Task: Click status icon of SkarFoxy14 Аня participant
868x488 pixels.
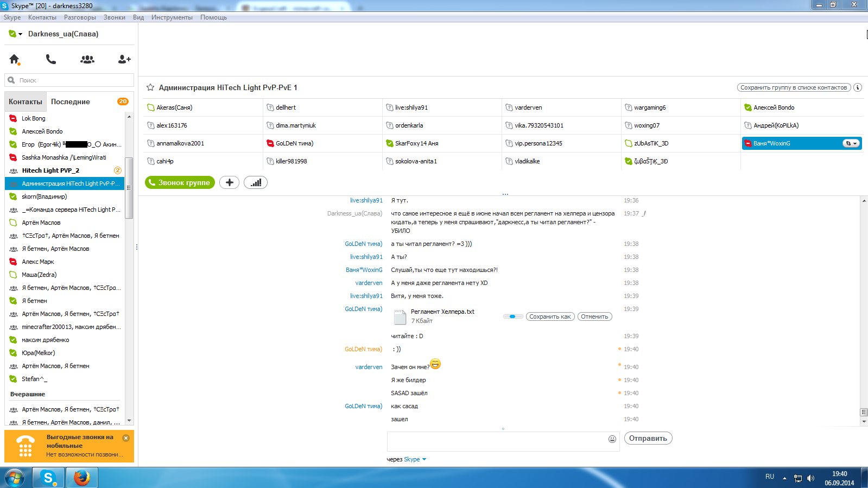Action: [390, 143]
